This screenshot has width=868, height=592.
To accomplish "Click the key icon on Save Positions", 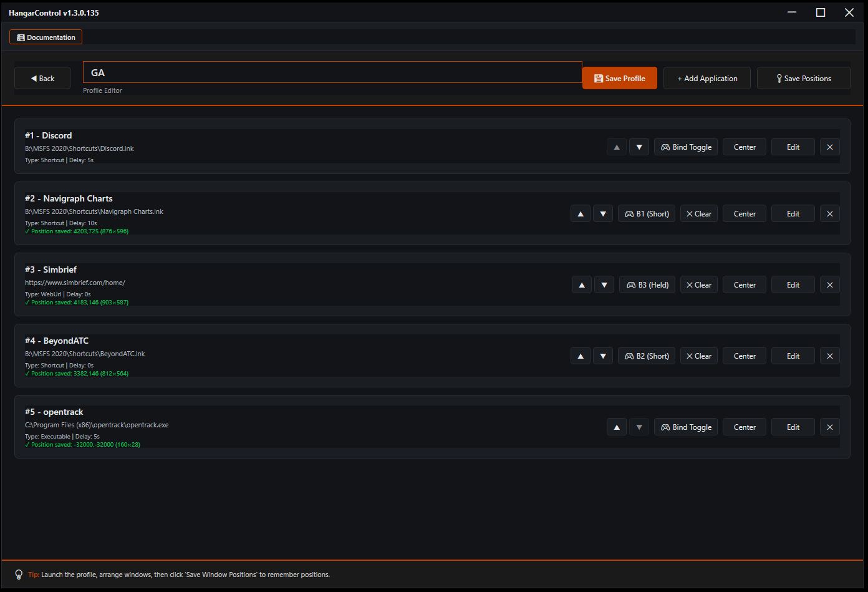I will tap(778, 78).
